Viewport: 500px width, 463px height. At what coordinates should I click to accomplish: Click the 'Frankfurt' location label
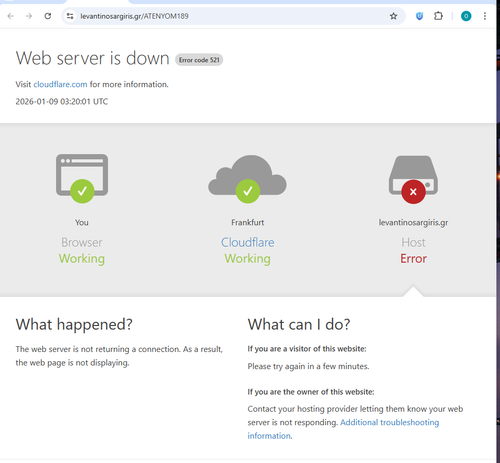[x=248, y=222]
